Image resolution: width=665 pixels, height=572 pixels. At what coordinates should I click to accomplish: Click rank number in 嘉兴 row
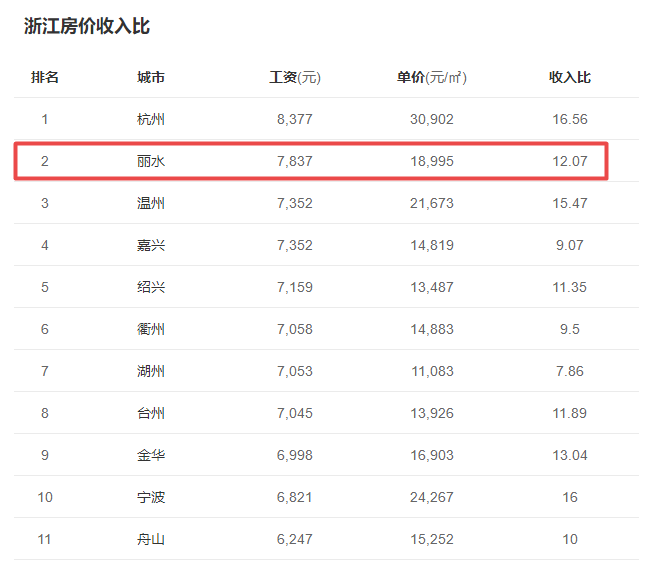point(45,245)
